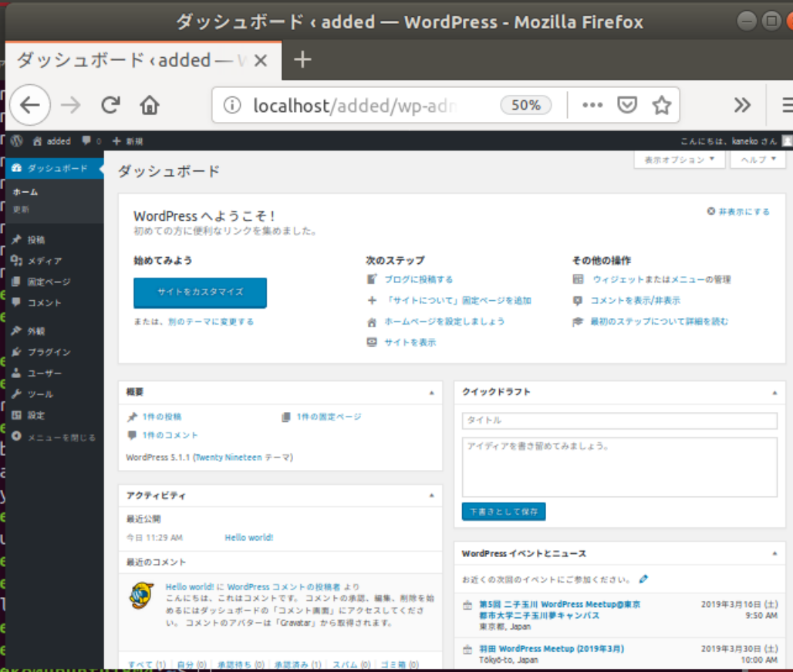
Task: Show site information icon in address bar
Action: coord(232,105)
